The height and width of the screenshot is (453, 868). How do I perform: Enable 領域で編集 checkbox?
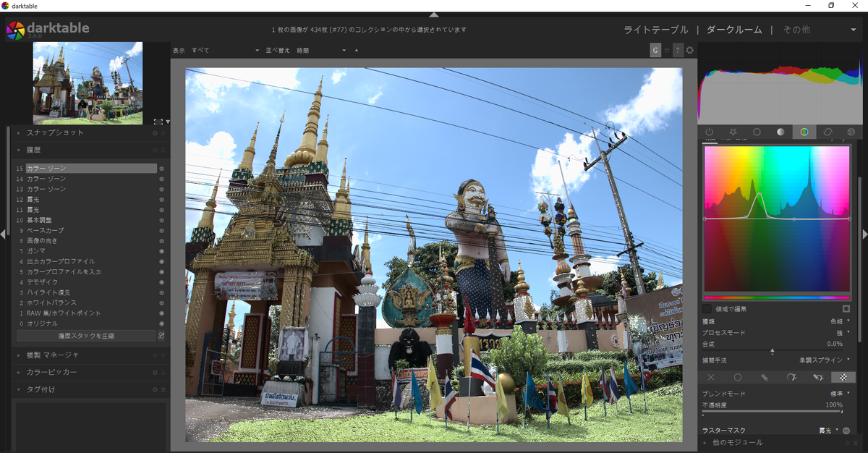pos(707,309)
